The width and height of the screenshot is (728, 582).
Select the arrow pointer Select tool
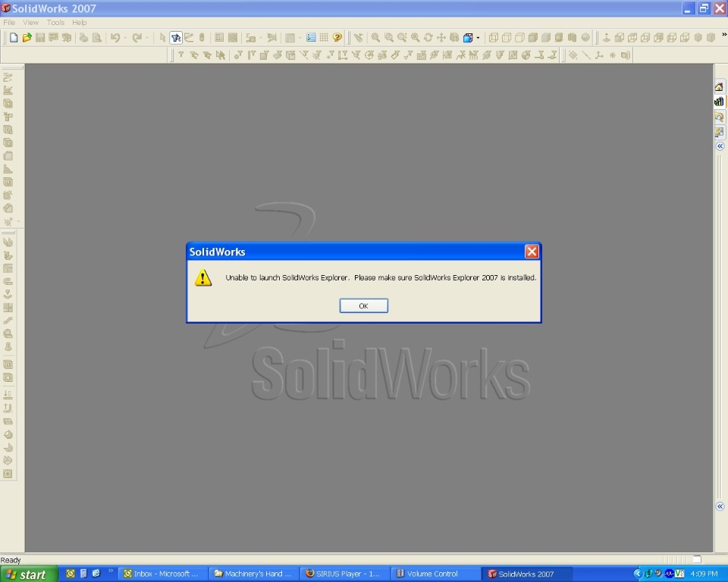coord(162,38)
